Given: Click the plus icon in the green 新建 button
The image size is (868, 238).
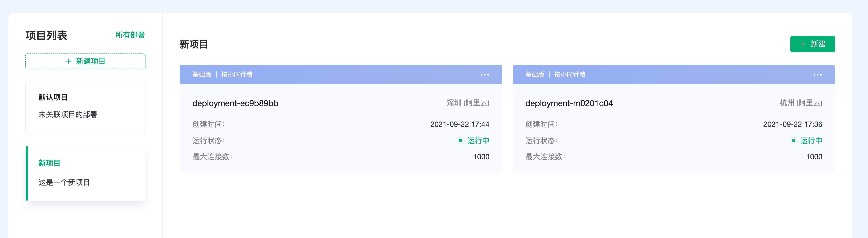Looking at the screenshot, I should [x=803, y=44].
